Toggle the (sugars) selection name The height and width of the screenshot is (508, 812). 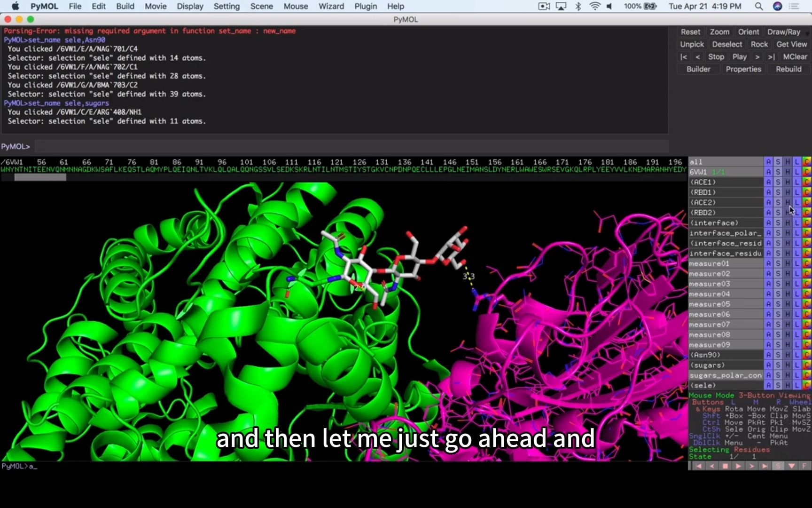coord(726,365)
